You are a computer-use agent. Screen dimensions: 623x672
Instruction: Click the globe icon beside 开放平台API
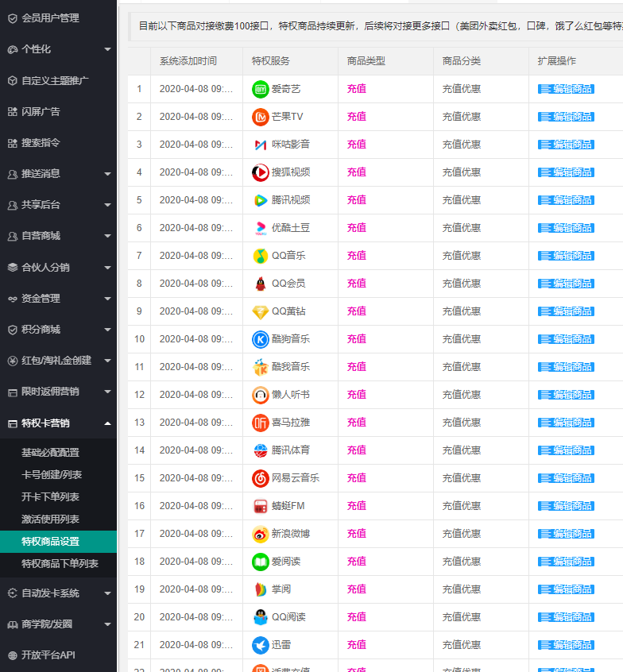(13, 655)
